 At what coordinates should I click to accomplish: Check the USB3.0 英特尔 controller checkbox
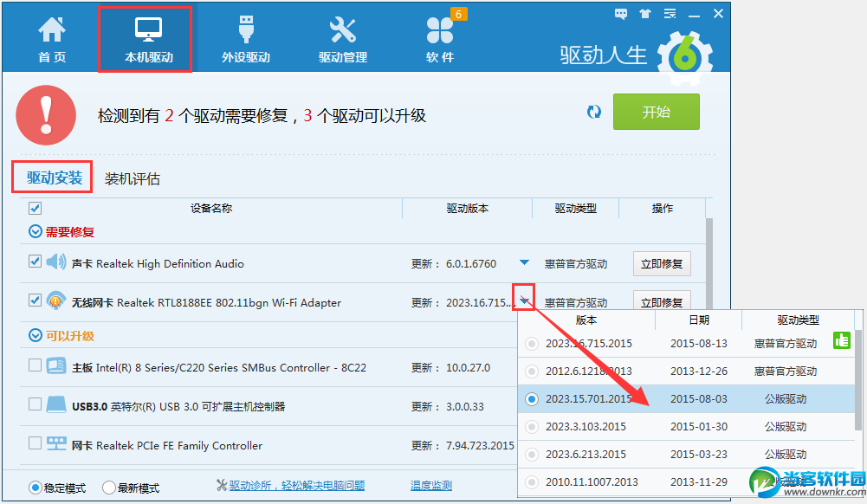(x=35, y=404)
